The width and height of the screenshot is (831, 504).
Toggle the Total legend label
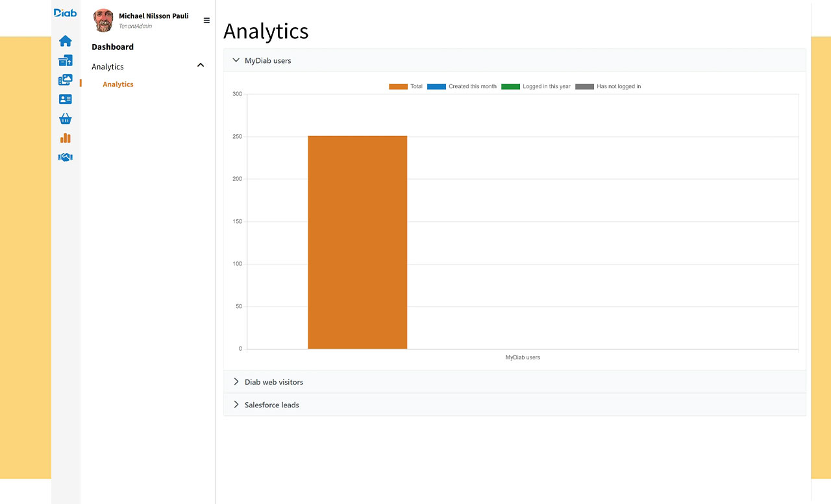417,86
